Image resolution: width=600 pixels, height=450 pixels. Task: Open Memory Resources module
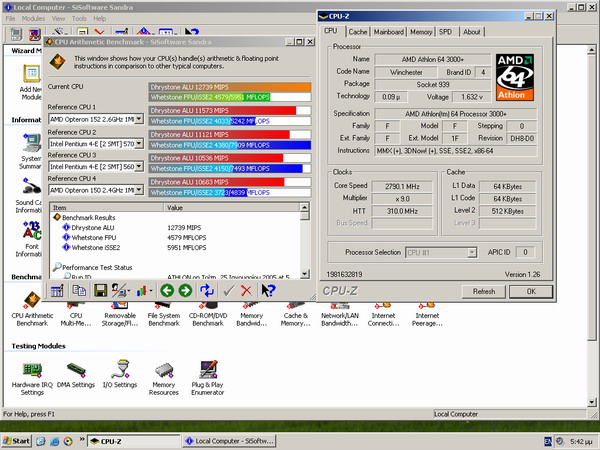point(164,378)
